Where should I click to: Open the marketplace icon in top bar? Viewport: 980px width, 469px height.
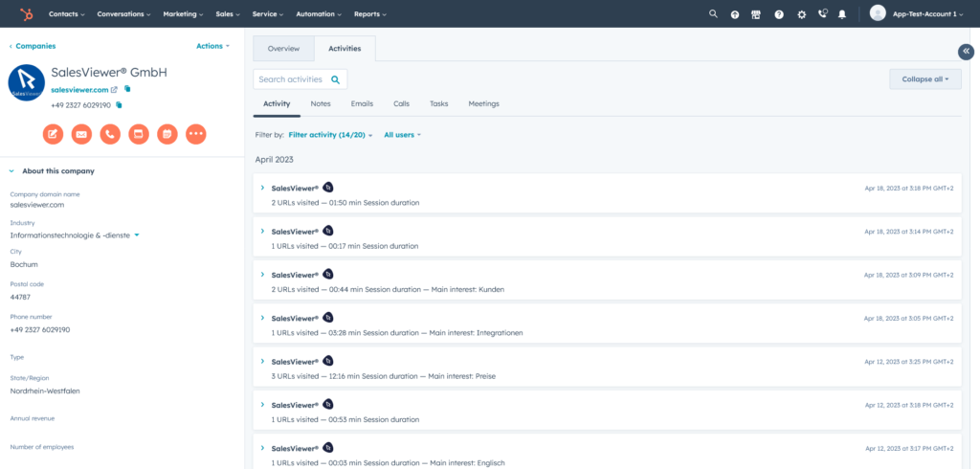756,14
